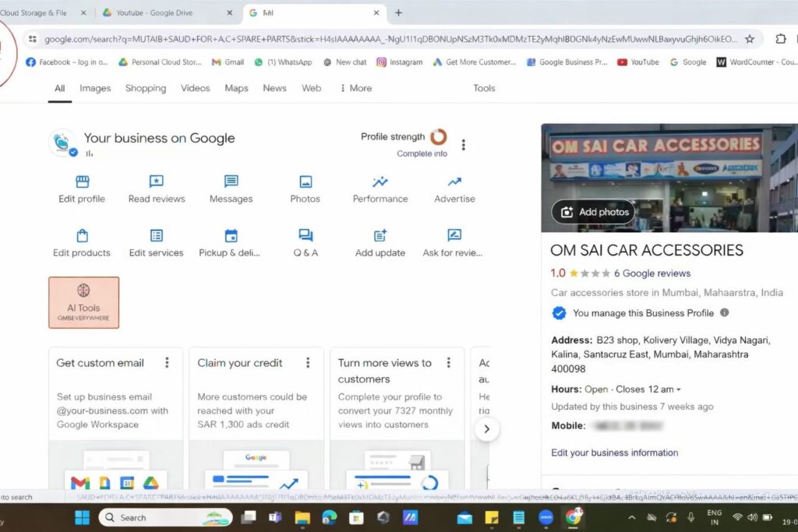This screenshot has width=798, height=532.
Task: Switch to the Maps search tab
Action: coord(236,88)
